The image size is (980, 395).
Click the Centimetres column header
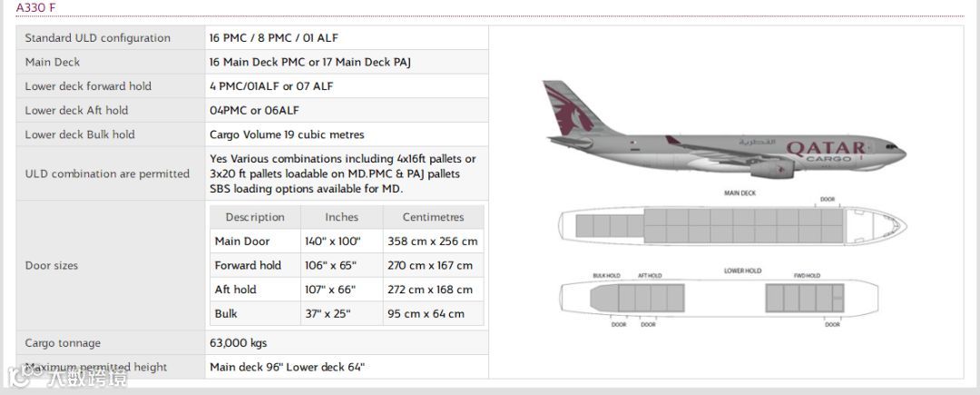point(433,218)
